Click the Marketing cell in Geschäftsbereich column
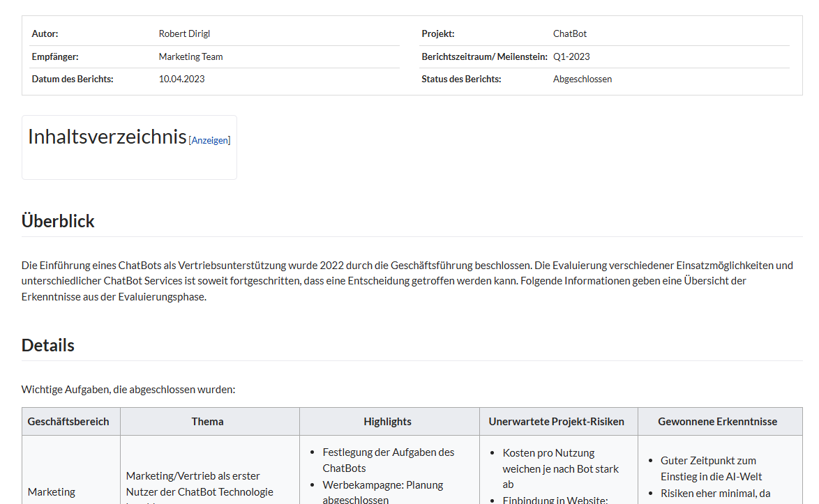Viewport: 819px width, 504px height. pos(52,491)
